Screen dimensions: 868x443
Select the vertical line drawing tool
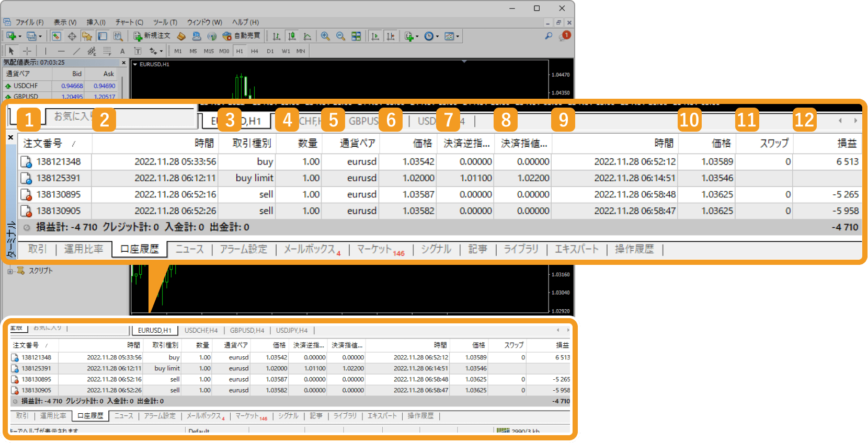(x=45, y=51)
